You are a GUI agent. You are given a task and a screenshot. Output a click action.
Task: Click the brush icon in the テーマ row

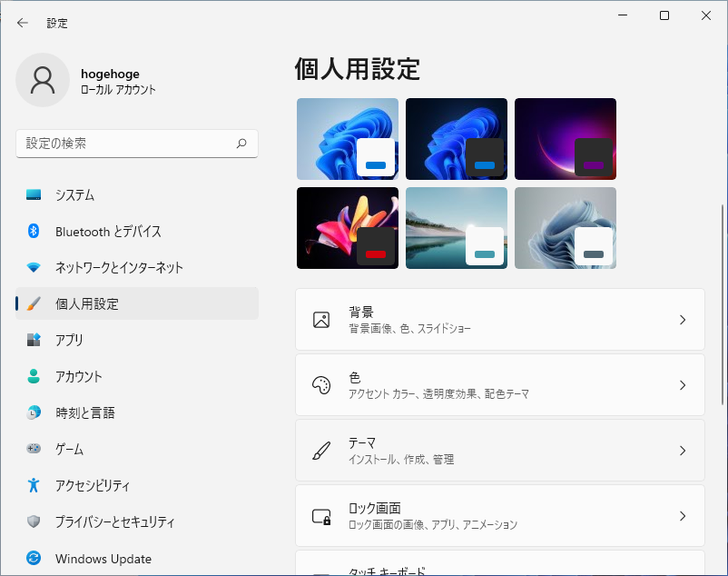pyautogui.click(x=321, y=451)
